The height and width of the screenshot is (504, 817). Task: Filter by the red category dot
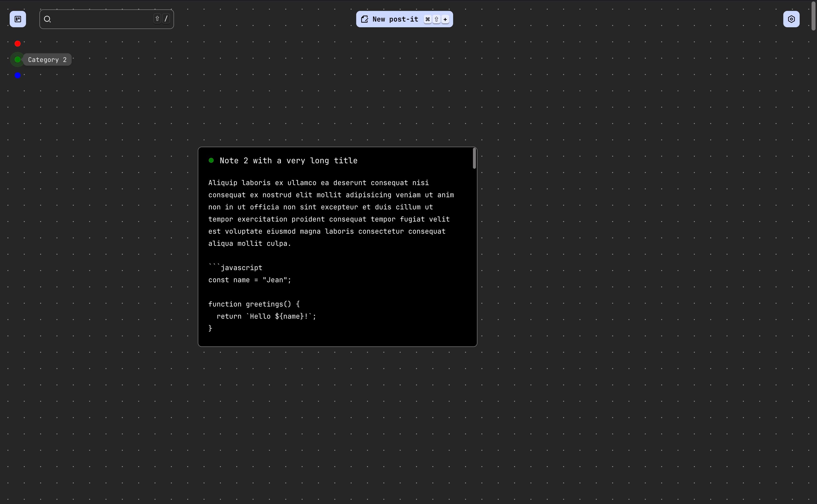point(18,44)
